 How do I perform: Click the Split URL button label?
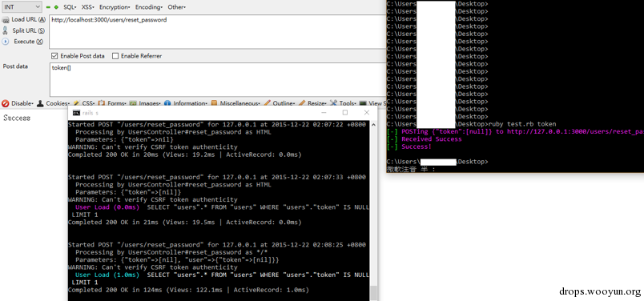click(x=28, y=30)
